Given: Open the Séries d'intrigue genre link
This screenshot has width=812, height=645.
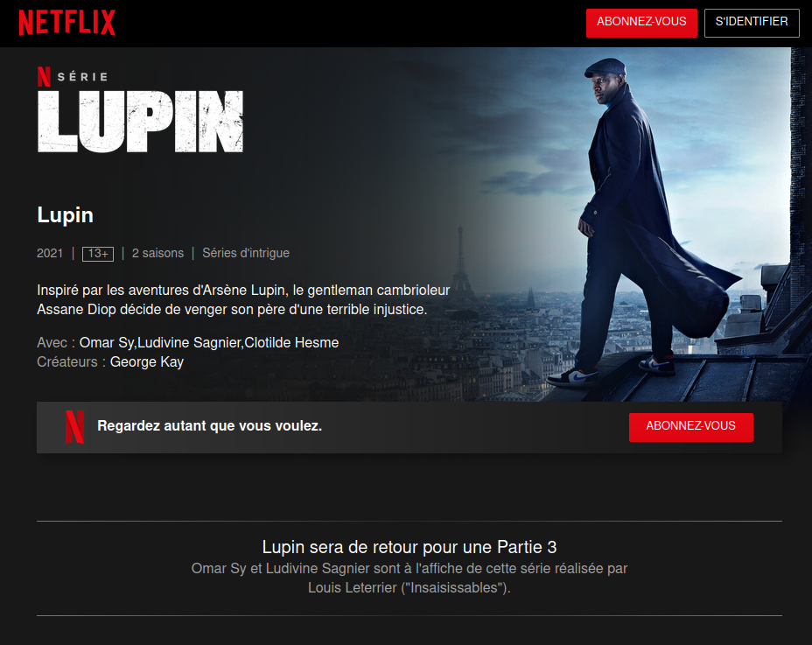Looking at the screenshot, I should click(246, 253).
